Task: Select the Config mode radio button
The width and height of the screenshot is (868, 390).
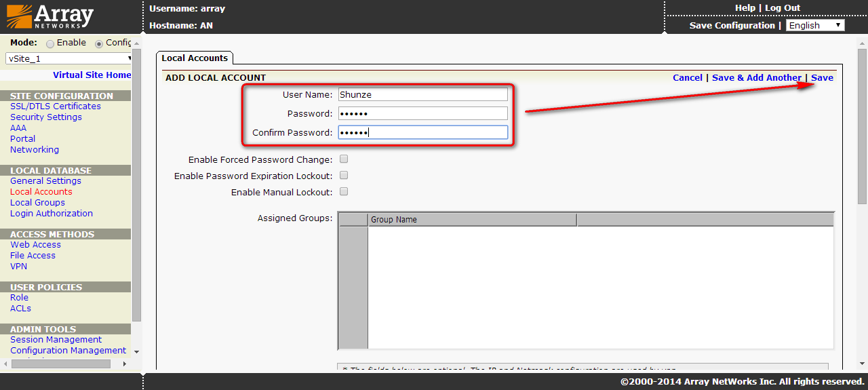Action: tap(99, 43)
